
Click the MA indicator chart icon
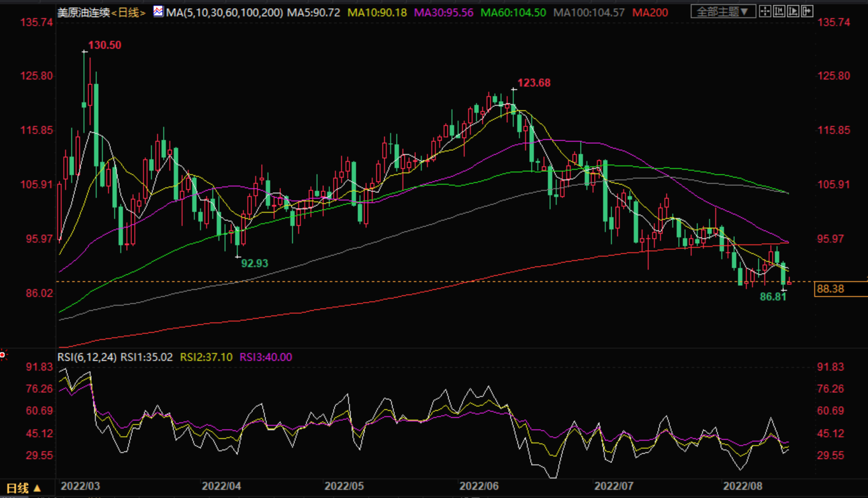click(158, 11)
